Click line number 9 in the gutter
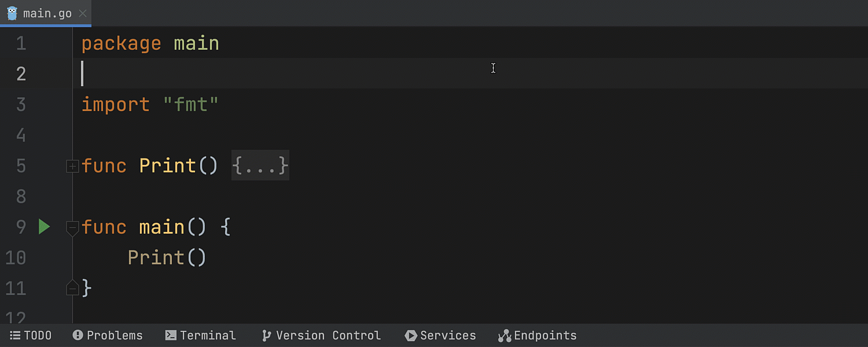This screenshot has height=347, width=868. (x=21, y=227)
